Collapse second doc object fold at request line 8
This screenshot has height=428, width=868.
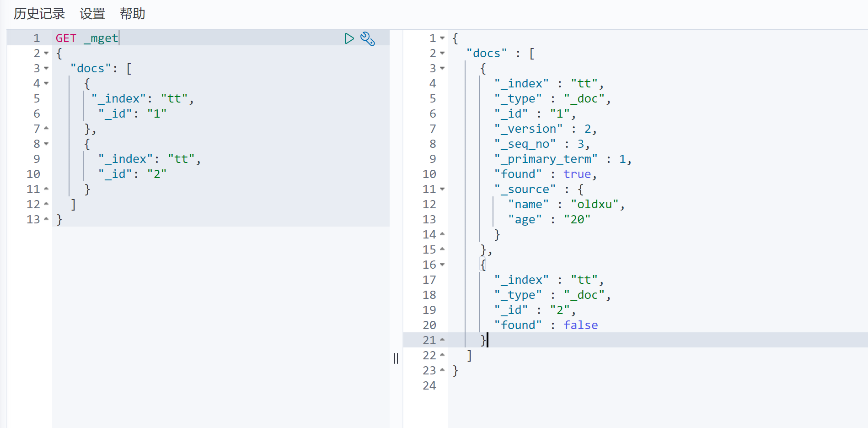pyautogui.click(x=46, y=144)
